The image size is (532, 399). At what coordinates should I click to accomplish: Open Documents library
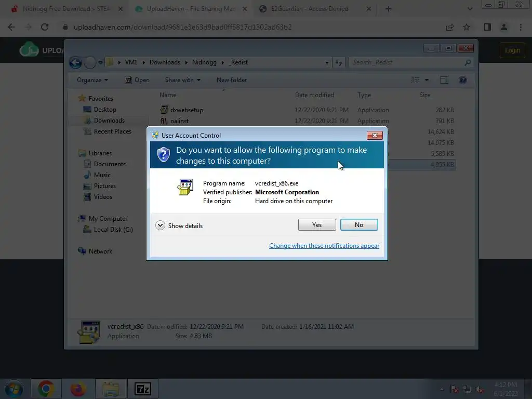click(x=110, y=164)
